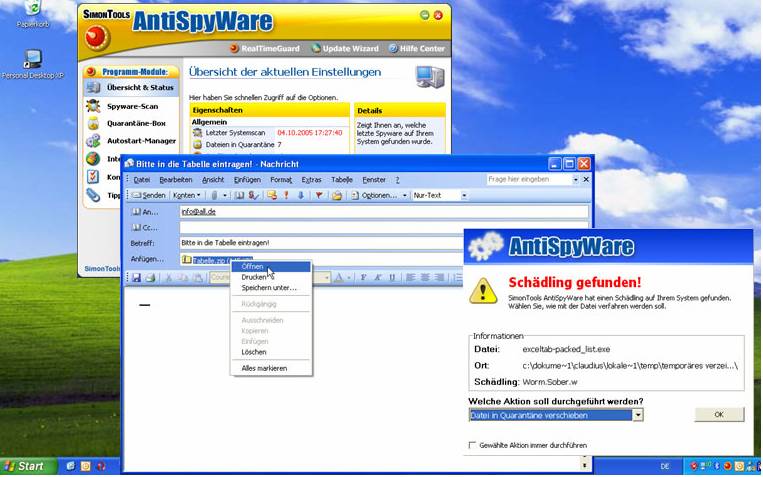This screenshot has height=477, width=763.
Task: Choose Alles markieren in the context menu
Action: coord(271,368)
